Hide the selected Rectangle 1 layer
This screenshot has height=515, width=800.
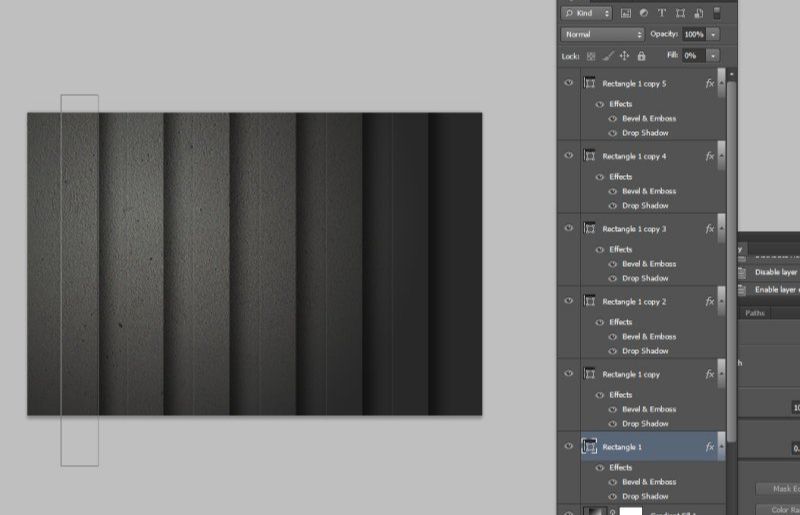[569, 446]
